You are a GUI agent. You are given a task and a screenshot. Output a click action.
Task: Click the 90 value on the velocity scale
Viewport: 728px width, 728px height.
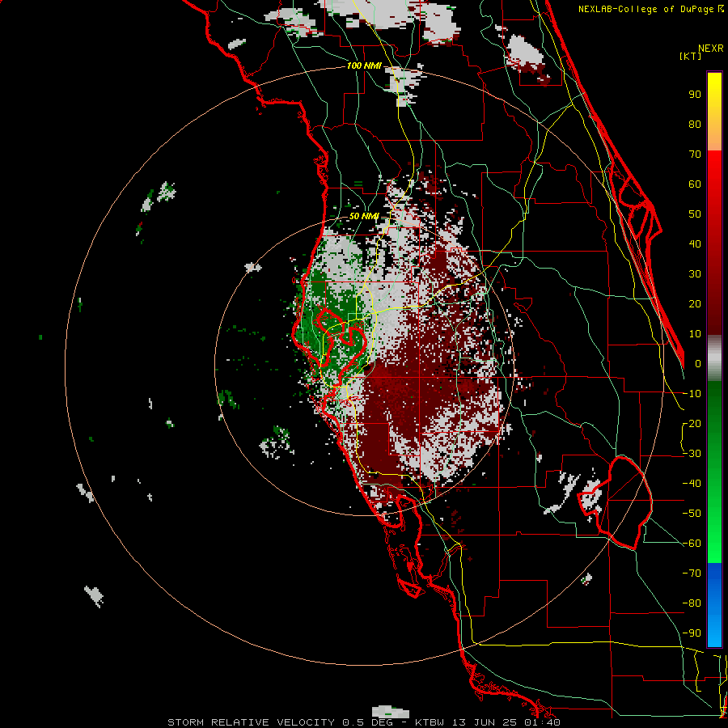click(695, 95)
